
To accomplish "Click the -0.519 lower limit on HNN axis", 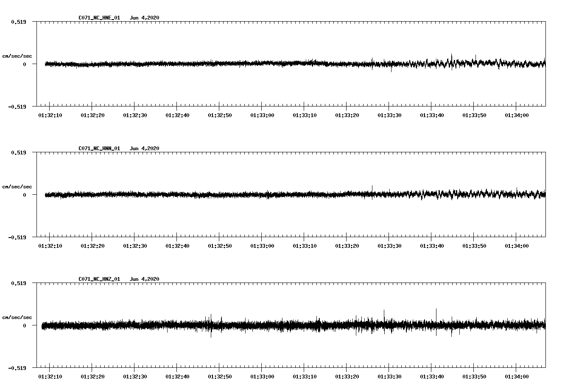I will pos(17,237).
